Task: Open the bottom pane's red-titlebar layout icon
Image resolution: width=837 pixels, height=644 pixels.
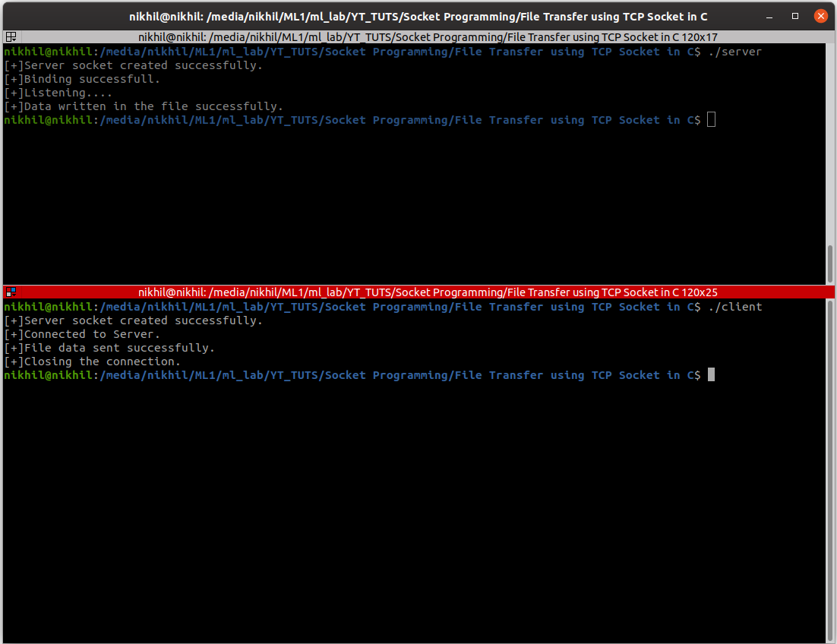Action: pos(11,292)
